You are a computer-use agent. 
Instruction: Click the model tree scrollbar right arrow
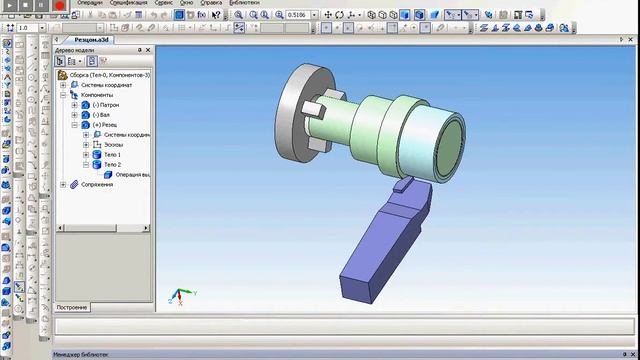146,228
